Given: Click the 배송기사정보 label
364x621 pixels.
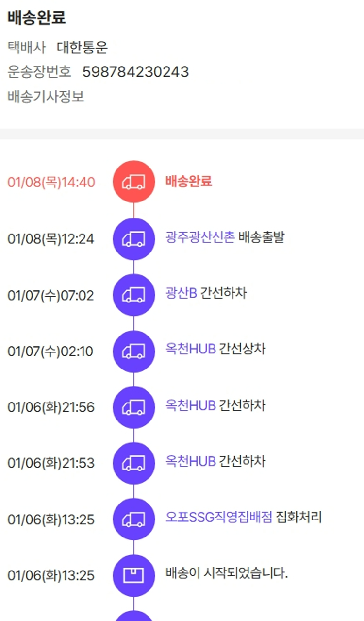Looking at the screenshot, I should pos(46,97).
